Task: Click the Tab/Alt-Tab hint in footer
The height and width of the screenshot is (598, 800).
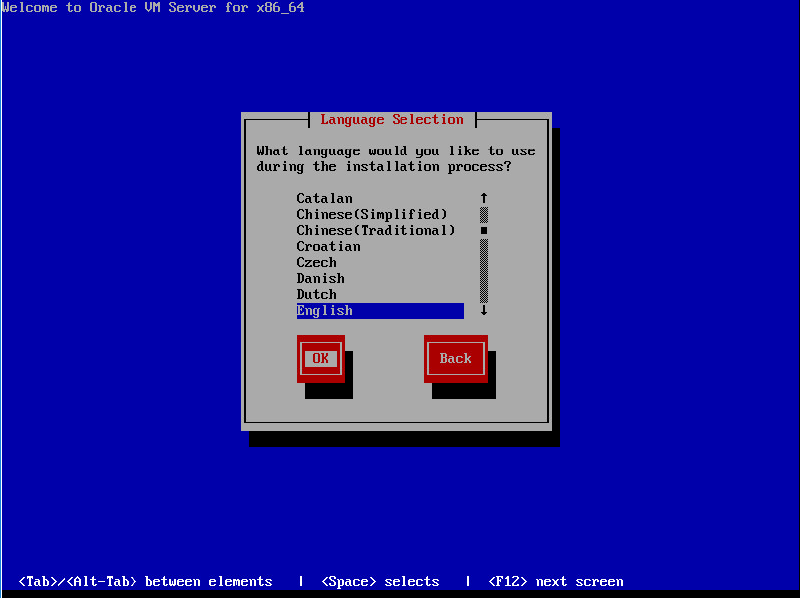Action: coord(145,581)
